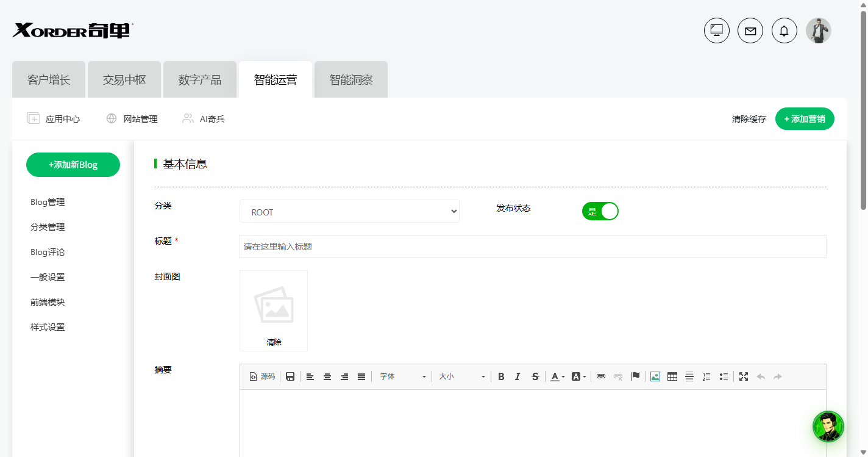Insert a numbered list in the editor
868x457 pixels.
706,376
